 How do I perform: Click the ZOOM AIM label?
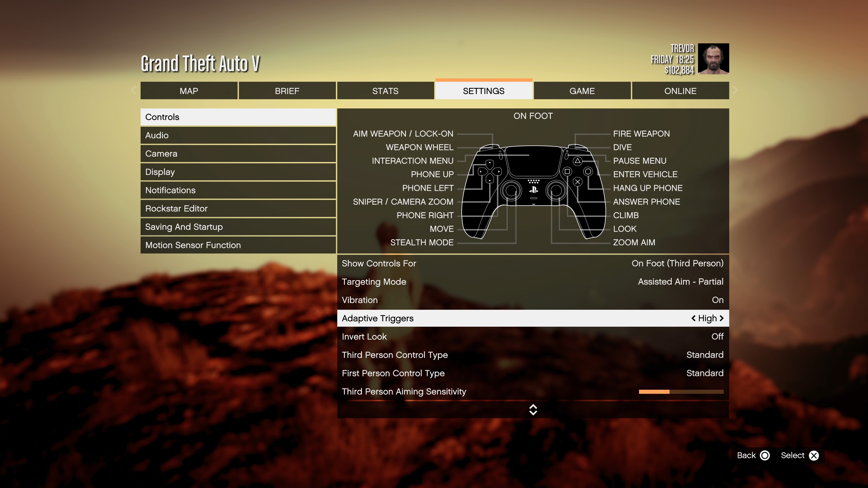coord(634,242)
